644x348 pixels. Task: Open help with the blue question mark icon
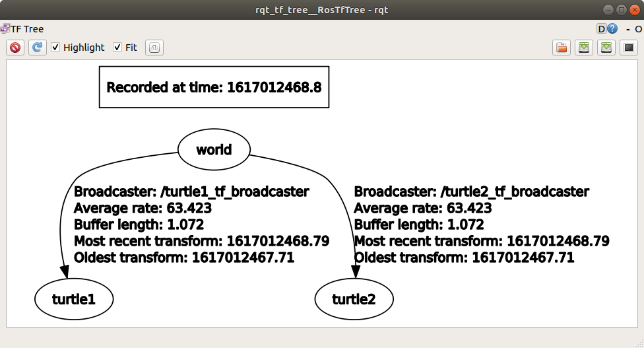(612, 29)
